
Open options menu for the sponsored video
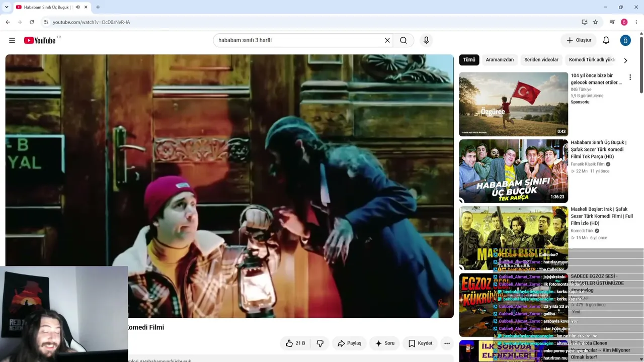[x=630, y=77]
